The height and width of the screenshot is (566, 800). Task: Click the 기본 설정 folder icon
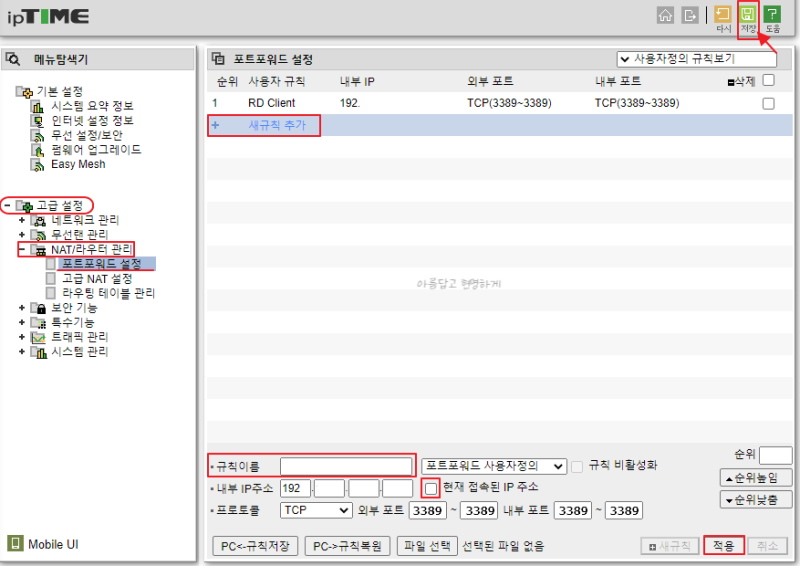click(x=24, y=92)
